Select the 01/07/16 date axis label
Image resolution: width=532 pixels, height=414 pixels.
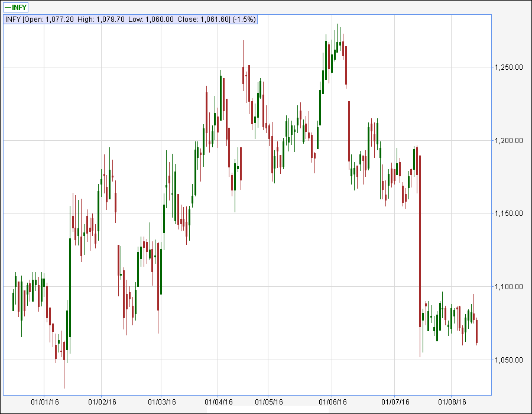tap(396, 402)
